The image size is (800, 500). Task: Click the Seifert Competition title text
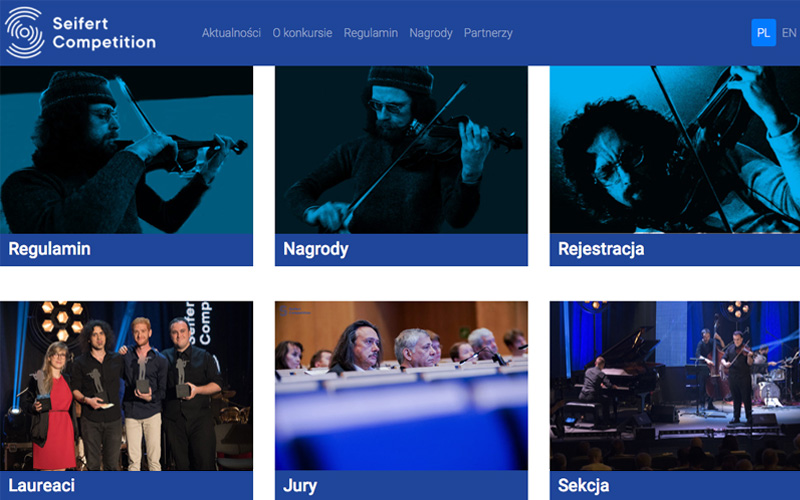(104, 33)
